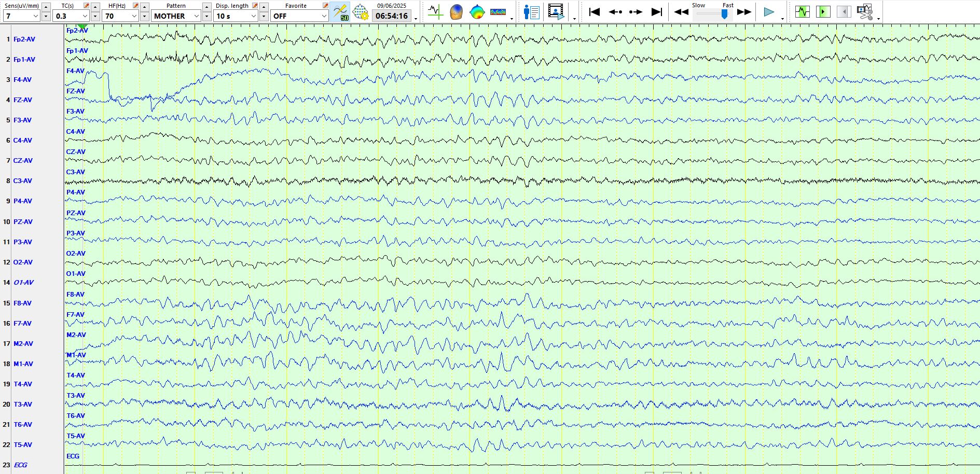Step the Disp. length value up
Screen dimensions: 980x474
click(264, 7)
